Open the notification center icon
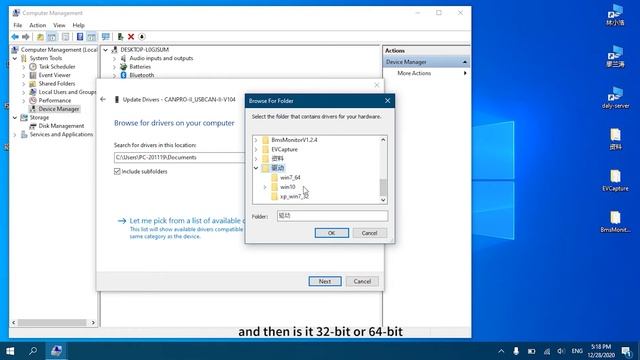The width and height of the screenshot is (640, 360). pyautogui.click(x=627, y=351)
